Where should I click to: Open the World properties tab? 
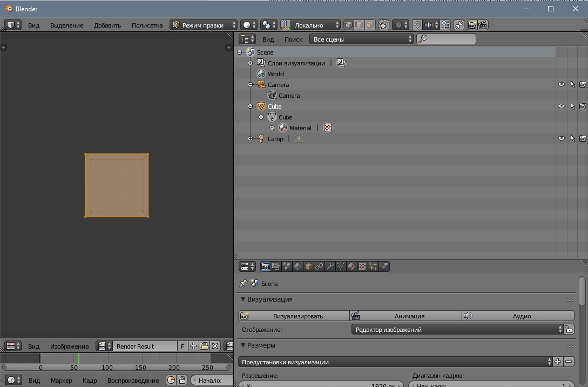[298, 266]
